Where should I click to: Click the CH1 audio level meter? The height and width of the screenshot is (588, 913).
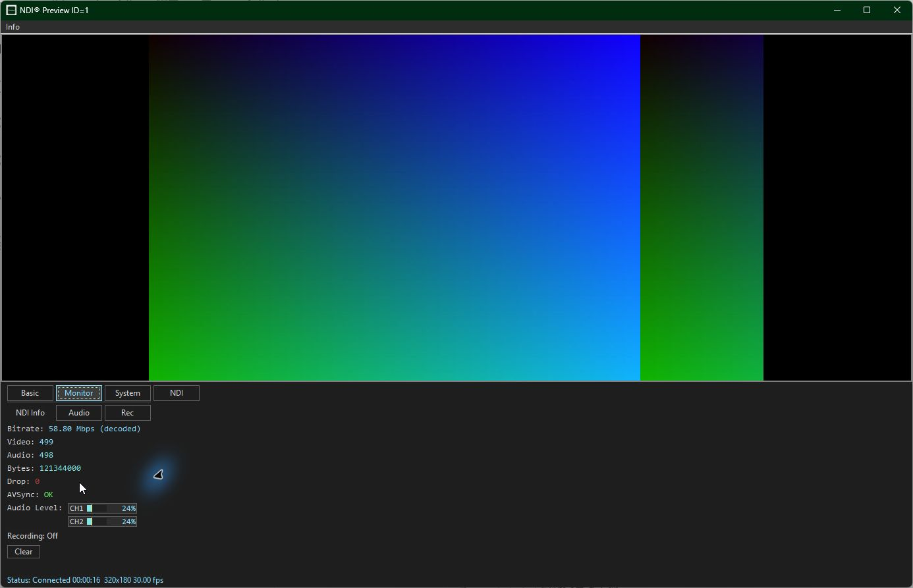[102, 508]
